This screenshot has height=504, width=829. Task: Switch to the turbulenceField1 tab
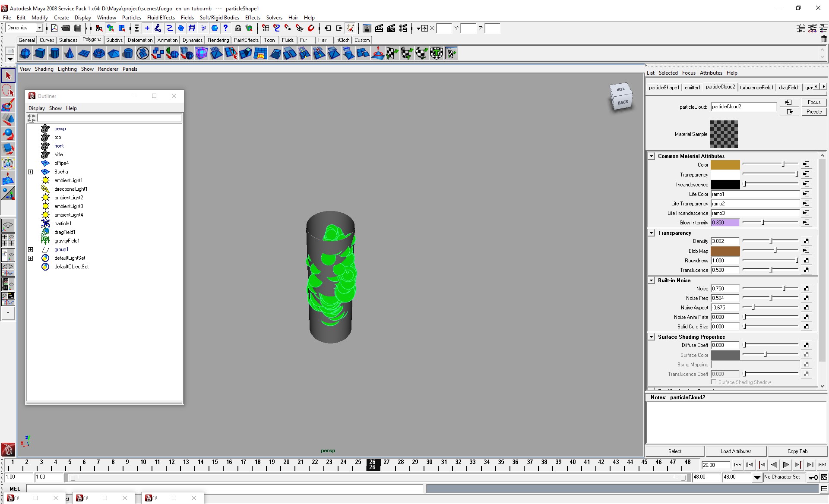[x=756, y=87]
